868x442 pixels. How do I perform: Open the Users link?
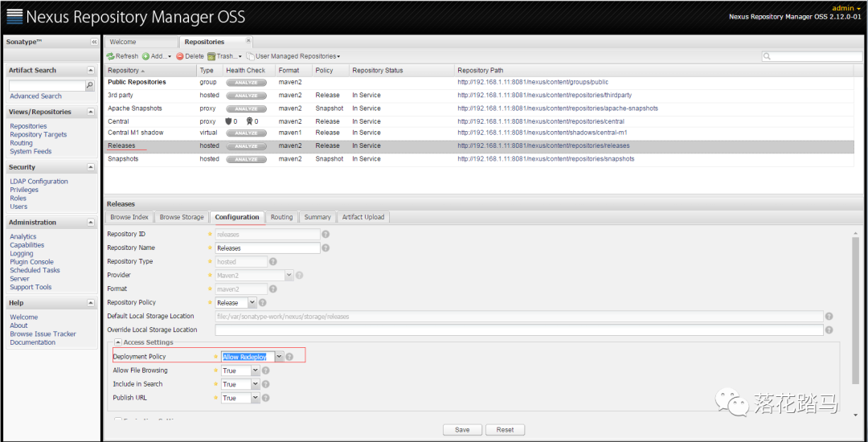[18, 207]
